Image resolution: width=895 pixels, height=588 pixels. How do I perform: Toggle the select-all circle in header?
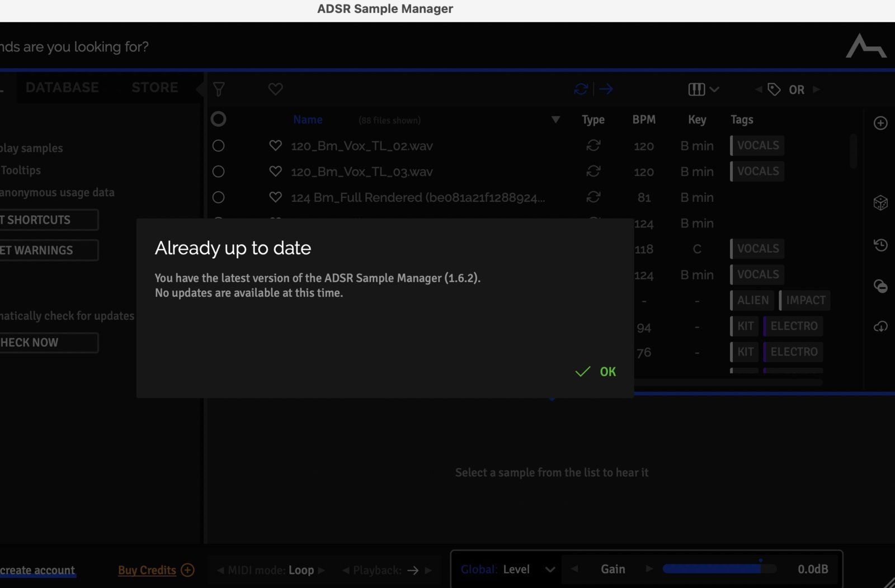point(218,119)
